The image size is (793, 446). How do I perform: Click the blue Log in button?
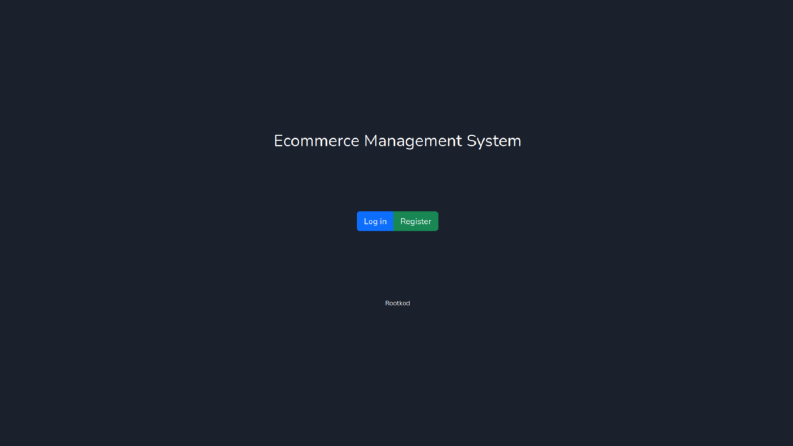tap(375, 221)
